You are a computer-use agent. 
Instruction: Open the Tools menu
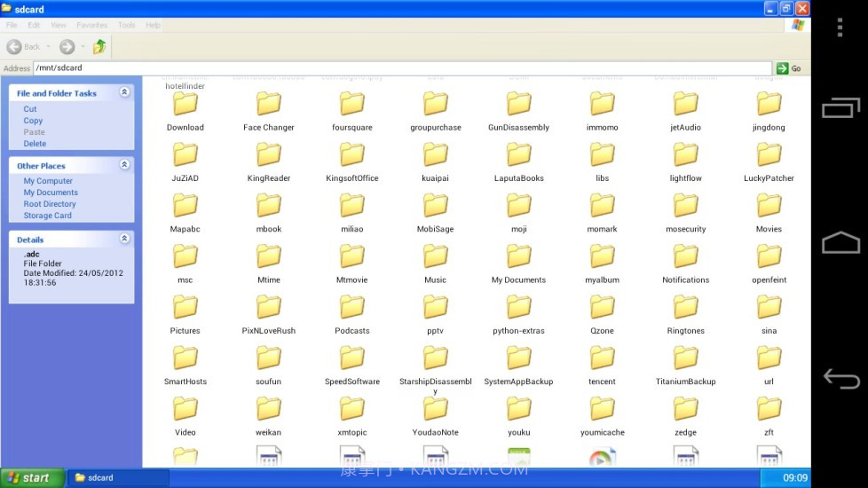127,25
